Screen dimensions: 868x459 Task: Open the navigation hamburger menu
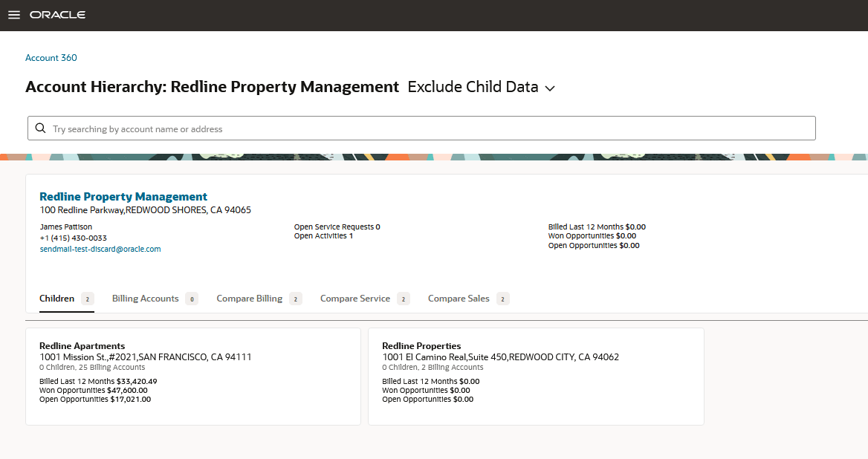pos(13,15)
